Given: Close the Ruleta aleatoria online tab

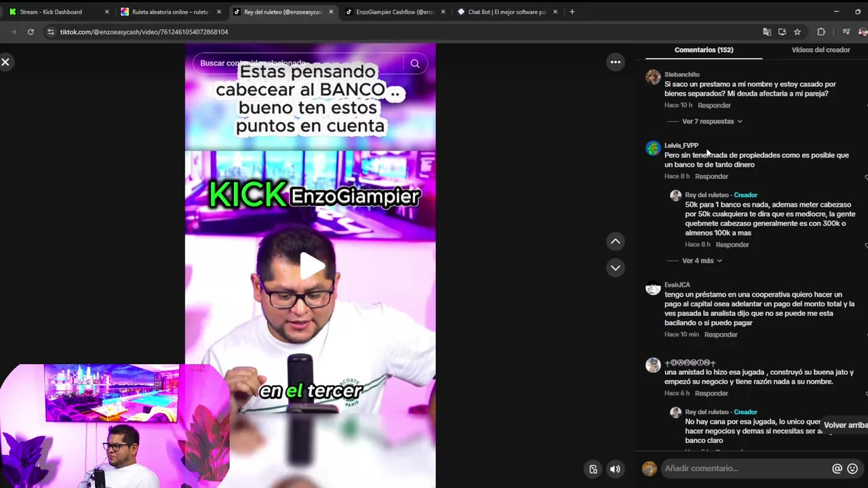Looking at the screenshot, I should pyautogui.click(x=218, y=12).
